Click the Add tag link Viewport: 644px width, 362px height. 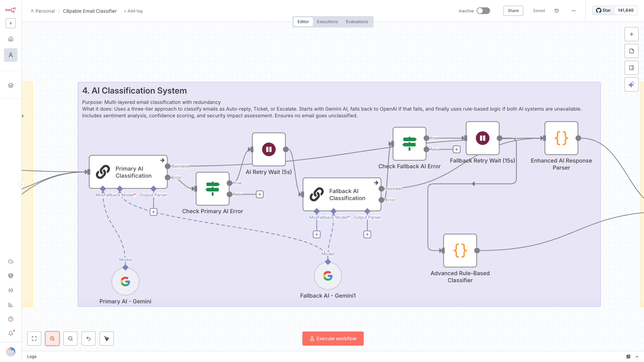point(133,11)
